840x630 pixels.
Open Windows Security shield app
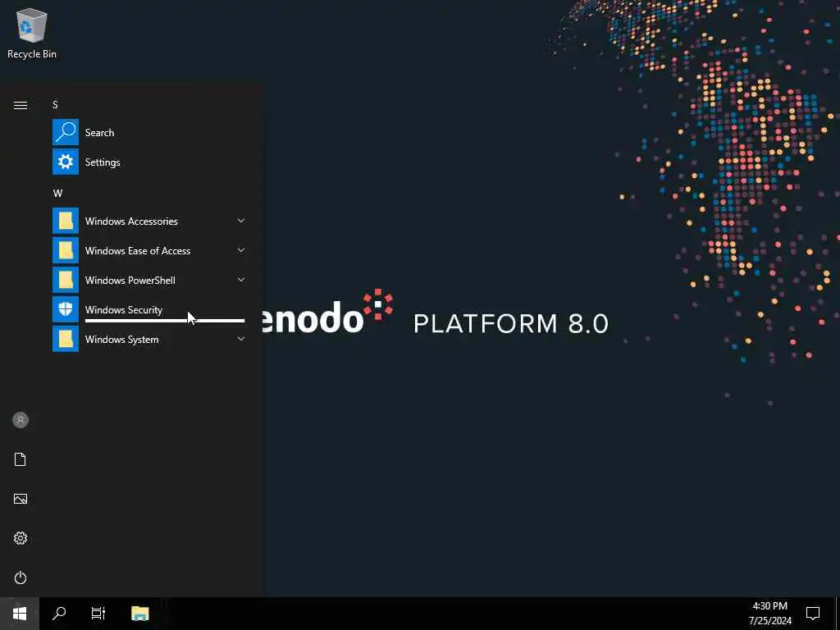point(149,309)
